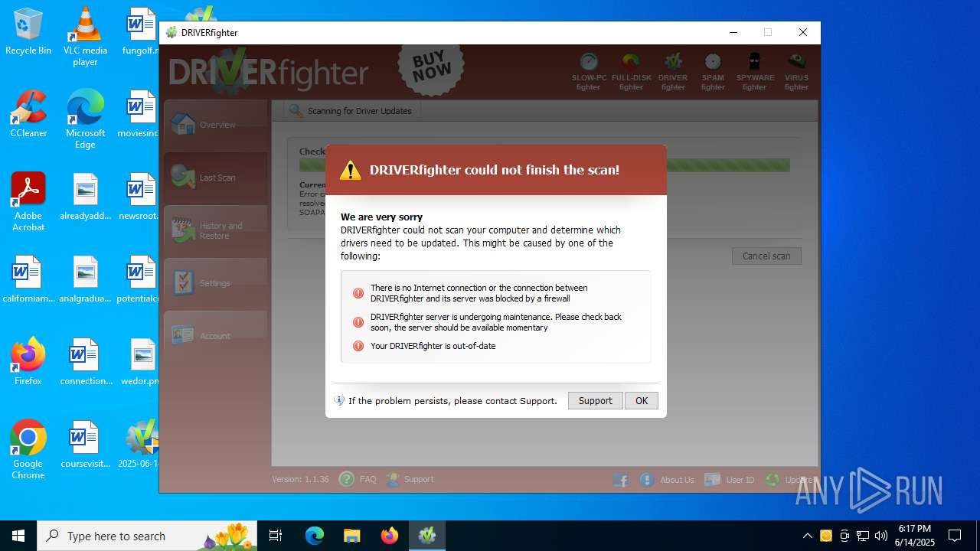
Task: Open File Explorer from the taskbar
Action: pyautogui.click(x=351, y=536)
